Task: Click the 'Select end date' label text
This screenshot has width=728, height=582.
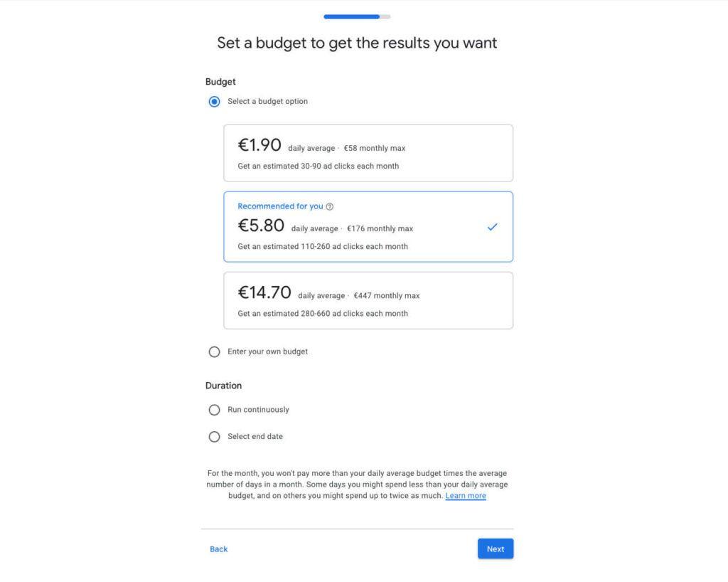Action: point(255,437)
